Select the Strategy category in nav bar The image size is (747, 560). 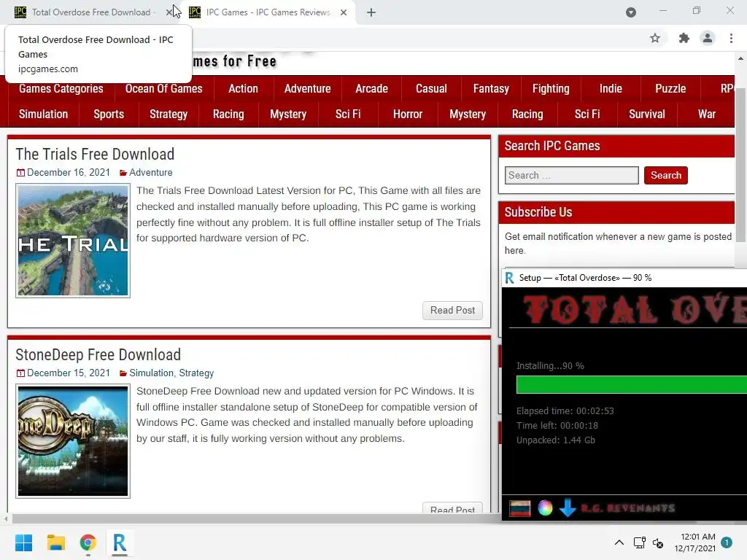click(x=169, y=114)
